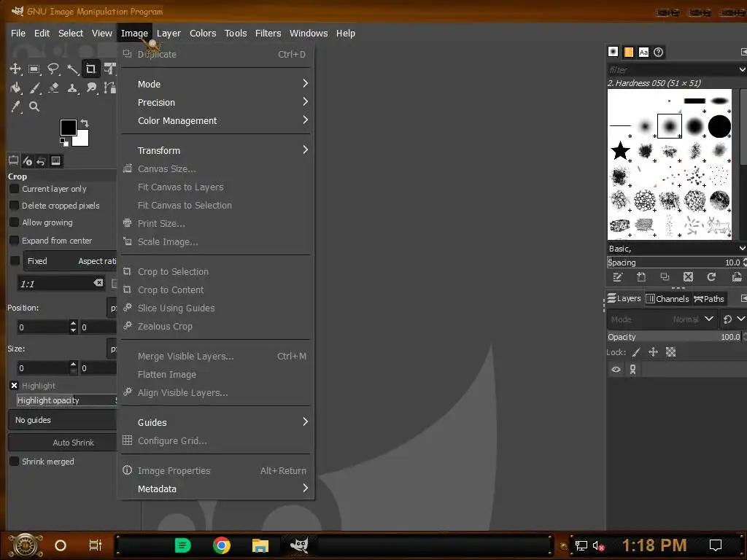Open the Fonts tab in top dock
Viewport: 747px width, 560px height.
coord(643,52)
